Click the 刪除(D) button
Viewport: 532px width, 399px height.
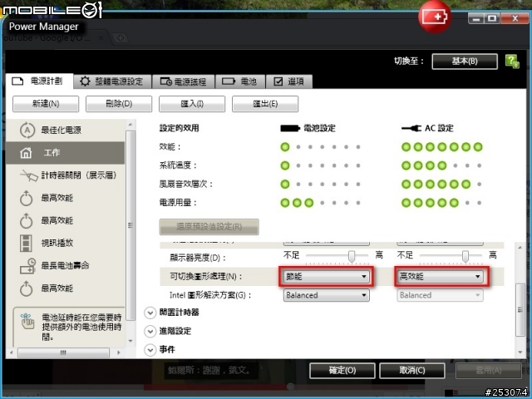(119, 104)
